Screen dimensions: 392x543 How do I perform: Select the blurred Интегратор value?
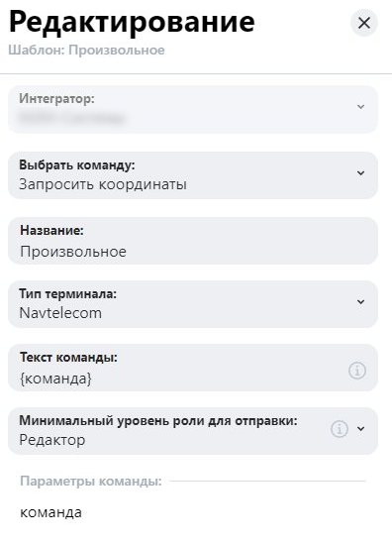tap(71, 118)
